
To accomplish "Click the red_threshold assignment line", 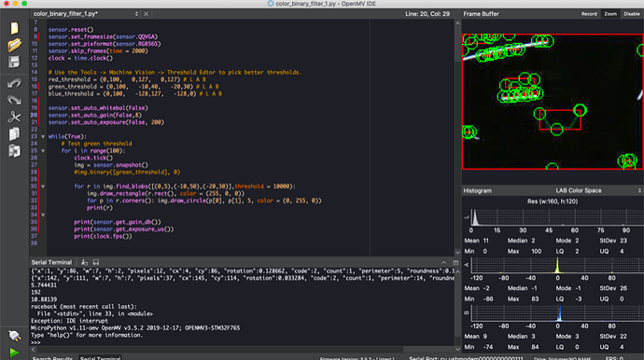I will [127, 79].
